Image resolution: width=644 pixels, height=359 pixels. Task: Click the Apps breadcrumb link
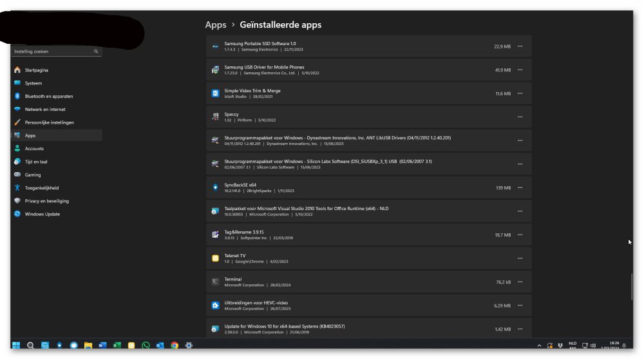216,25
